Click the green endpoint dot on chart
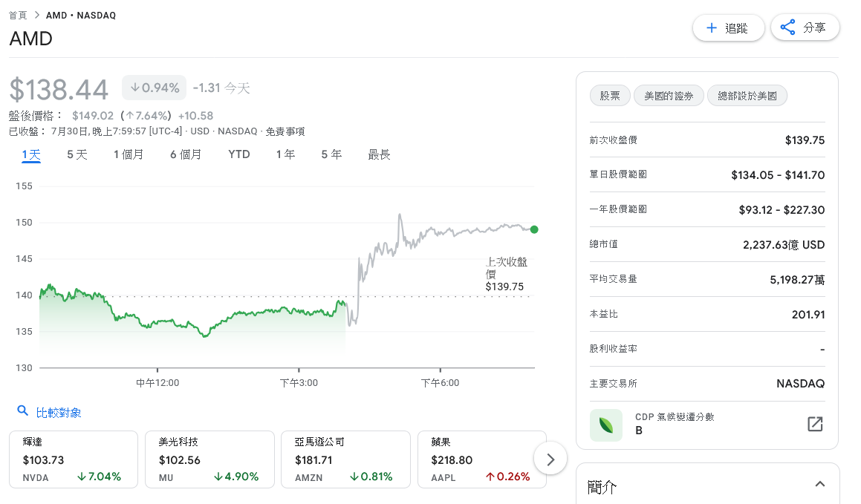Viewport: 861px width, 504px height. pyautogui.click(x=534, y=229)
